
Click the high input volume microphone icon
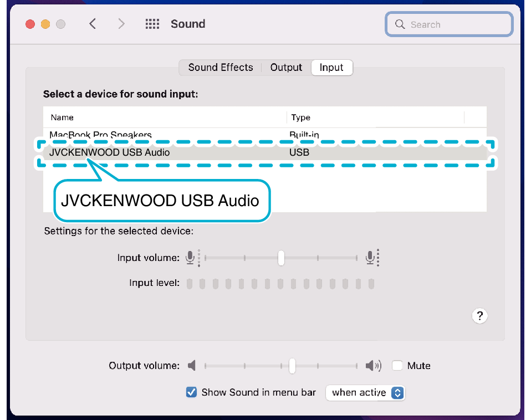tap(370, 258)
